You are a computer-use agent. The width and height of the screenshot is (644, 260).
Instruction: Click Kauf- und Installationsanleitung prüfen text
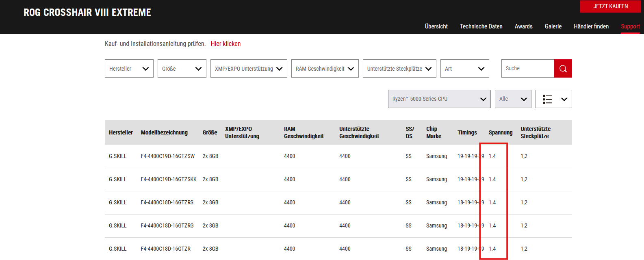155,43
